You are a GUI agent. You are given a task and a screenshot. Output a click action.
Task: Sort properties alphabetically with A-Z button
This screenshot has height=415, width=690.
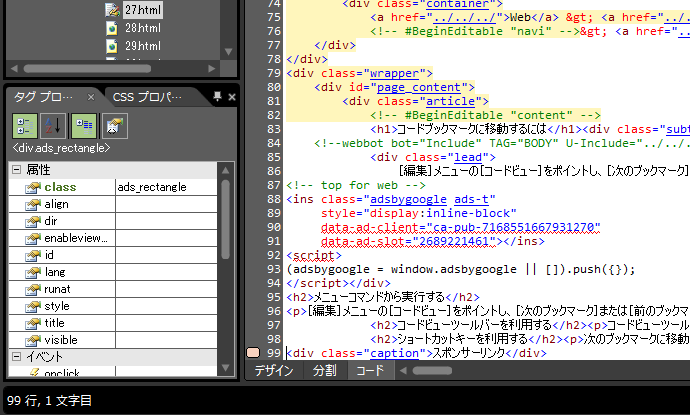coord(53,126)
